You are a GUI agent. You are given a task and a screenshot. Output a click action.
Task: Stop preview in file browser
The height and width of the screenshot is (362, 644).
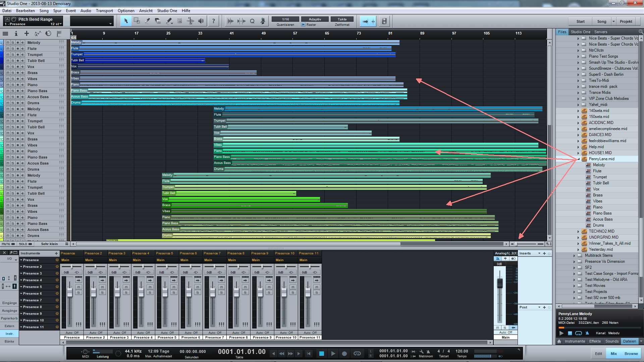tap(570, 333)
